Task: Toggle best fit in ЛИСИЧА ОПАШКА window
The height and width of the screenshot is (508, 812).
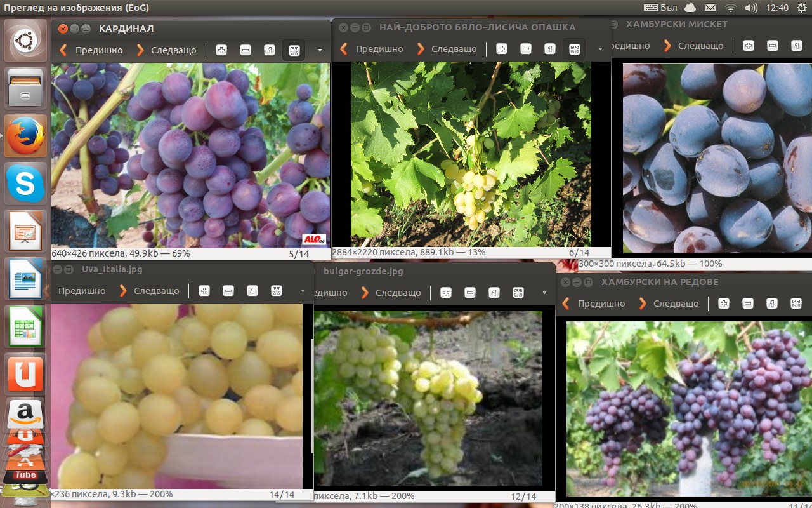Action: [574, 49]
